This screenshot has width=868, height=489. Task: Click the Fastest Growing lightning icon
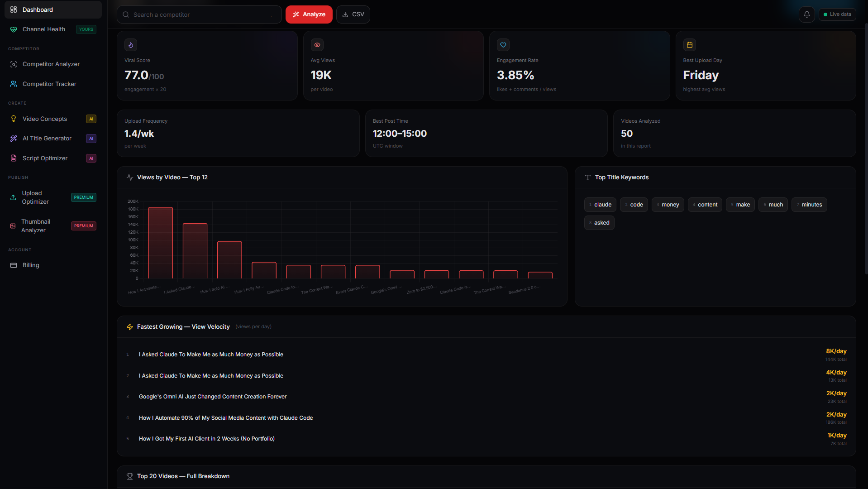point(130,327)
